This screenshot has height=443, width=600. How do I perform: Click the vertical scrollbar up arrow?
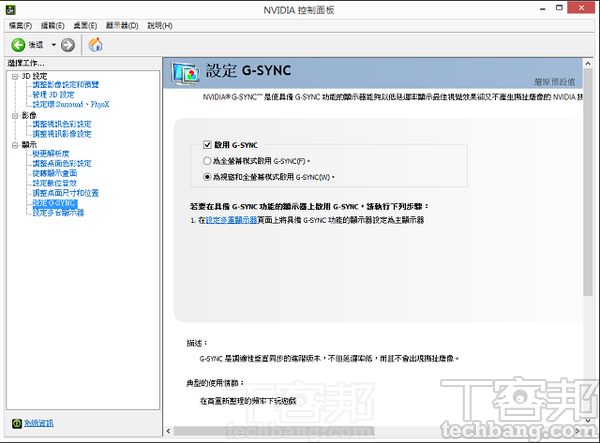pyautogui.click(x=588, y=64)
